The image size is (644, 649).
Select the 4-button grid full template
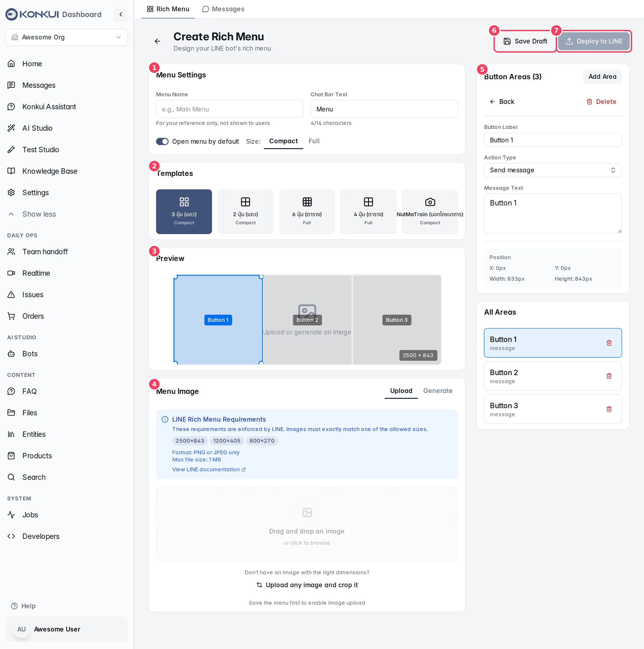tap(368, 212)
